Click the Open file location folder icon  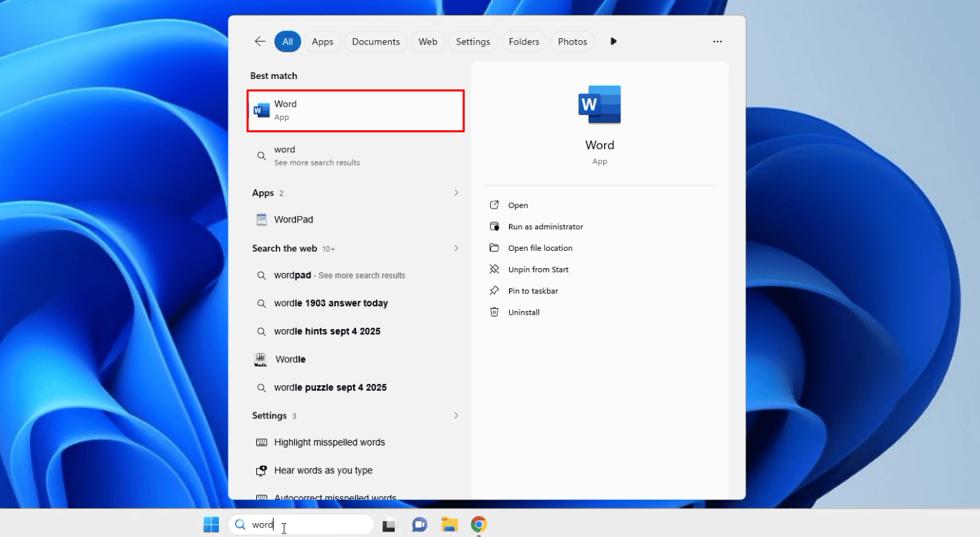coord(495,248)
